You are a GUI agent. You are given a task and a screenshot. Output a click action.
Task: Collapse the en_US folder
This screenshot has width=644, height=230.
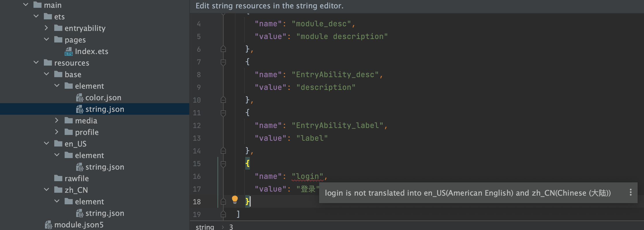coord(46,144)
